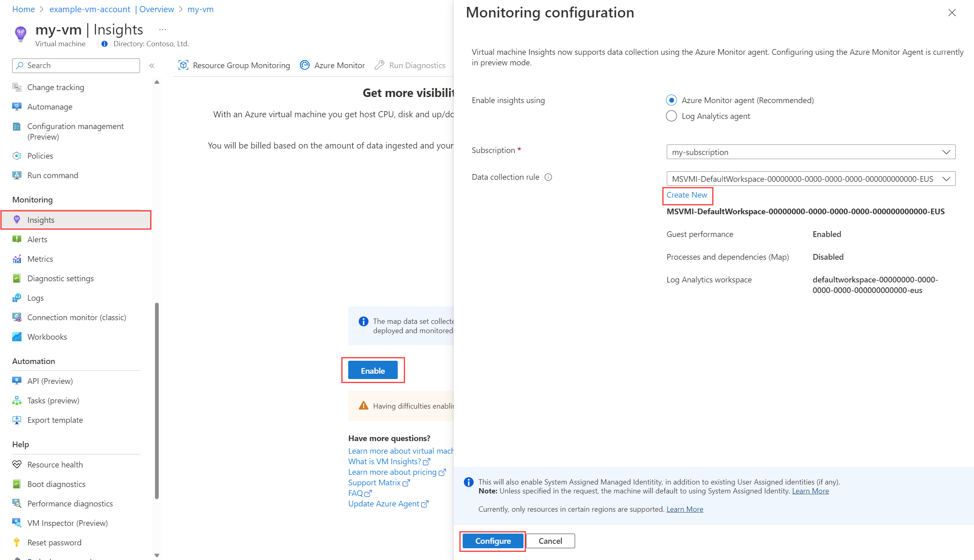This screenshot has width=974, height=560.
Task: Open What is VM Insights link
Action: [x=389, y=462]
